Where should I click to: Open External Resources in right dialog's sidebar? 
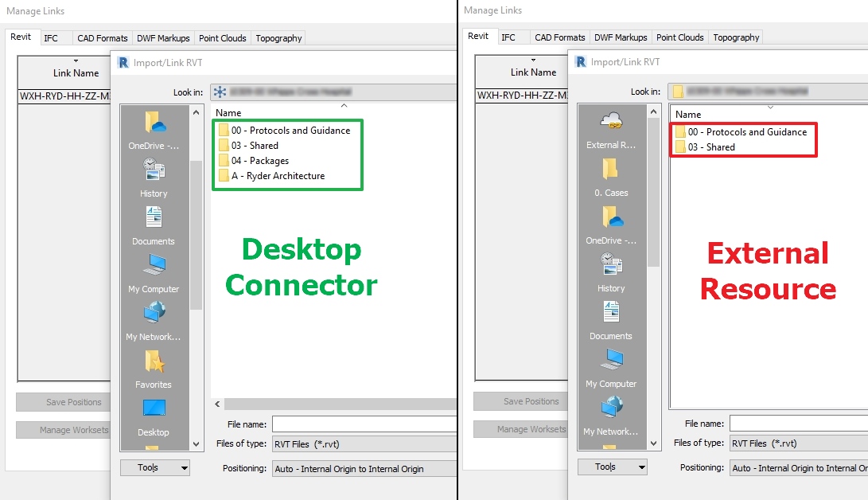click(611, 130)
